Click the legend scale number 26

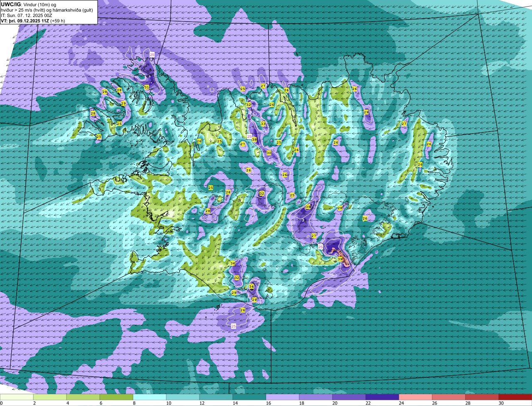click(434, 403)
